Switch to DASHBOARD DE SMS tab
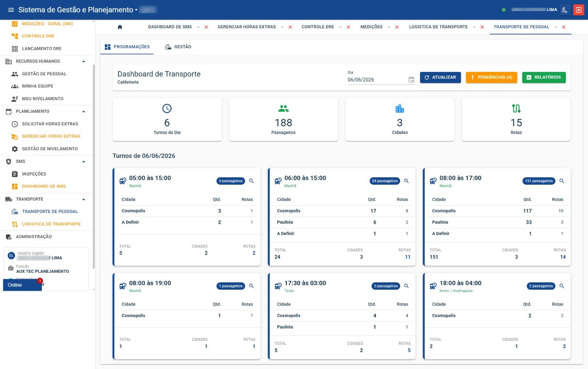Screen dimensions: 588x369 pos(170,27)
